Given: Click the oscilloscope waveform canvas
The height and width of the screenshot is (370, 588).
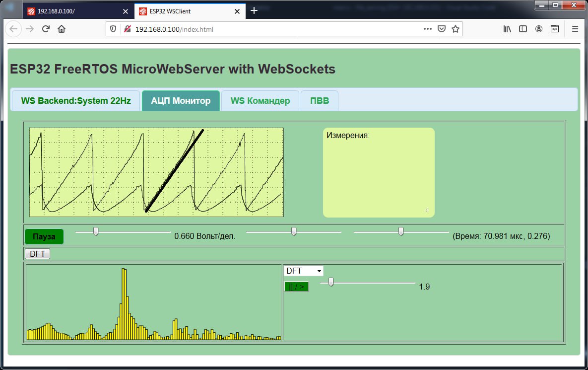Looking at the screenshot, I should [x=156, y=172].
